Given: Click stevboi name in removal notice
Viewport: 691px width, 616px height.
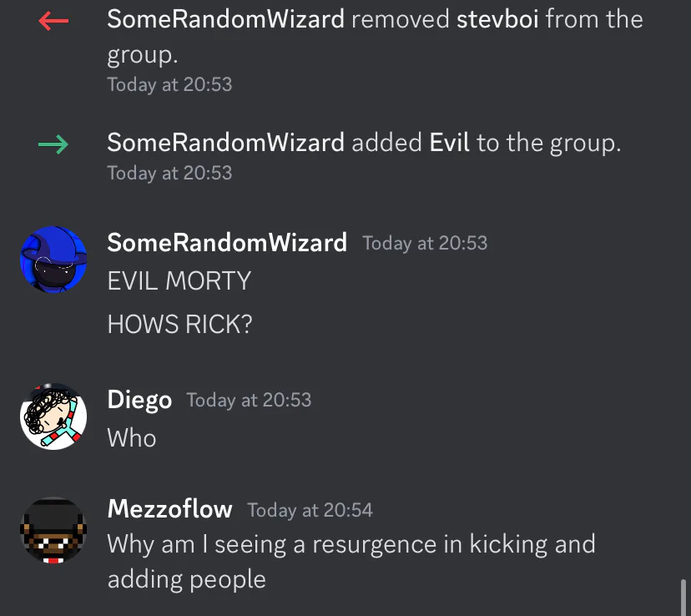Looking at the screenshot, I should point(497,19).
